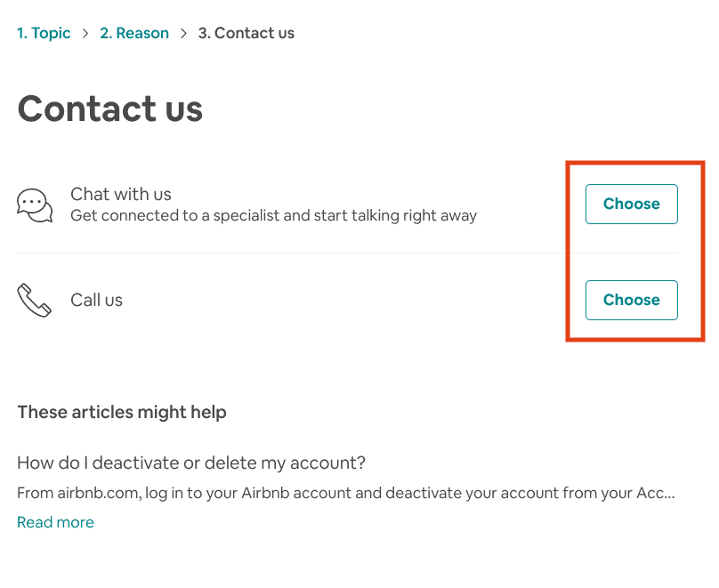The width and height of the screenshot is (719, 588).
Task: Click the 'Call us' option row
Action: click(x=267, y=300)
